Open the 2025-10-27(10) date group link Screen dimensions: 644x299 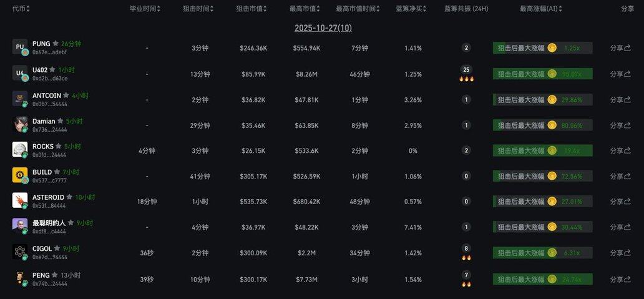point(323,28)
